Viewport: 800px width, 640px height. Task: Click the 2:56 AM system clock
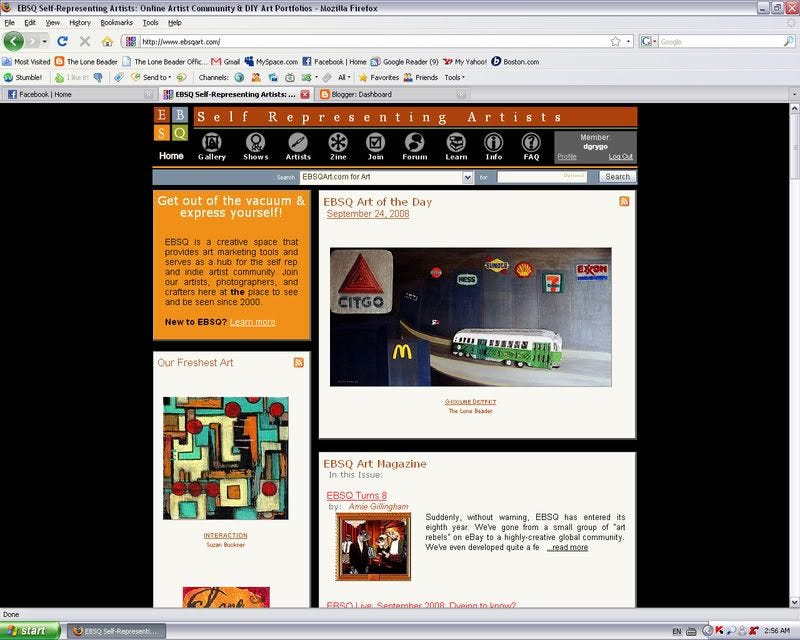point(777,631)
